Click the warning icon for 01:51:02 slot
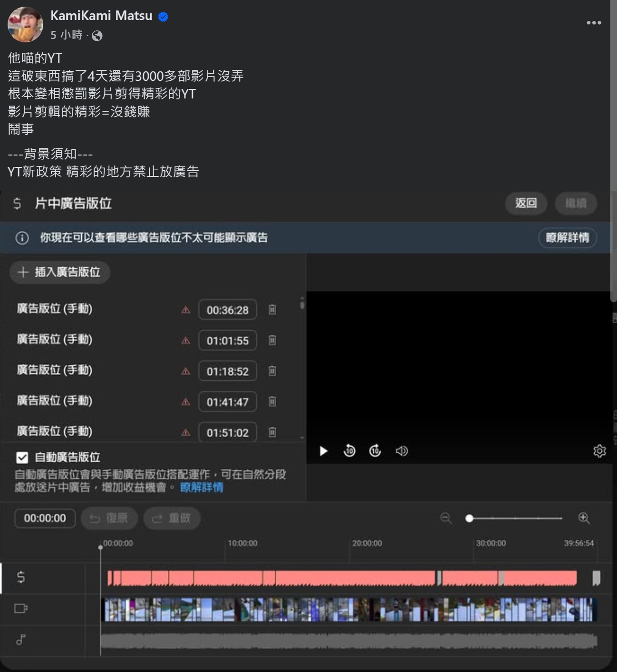Image resolution: width=617 pixels, height=672 pixels. pyautogui.click(x=186, y=433)
